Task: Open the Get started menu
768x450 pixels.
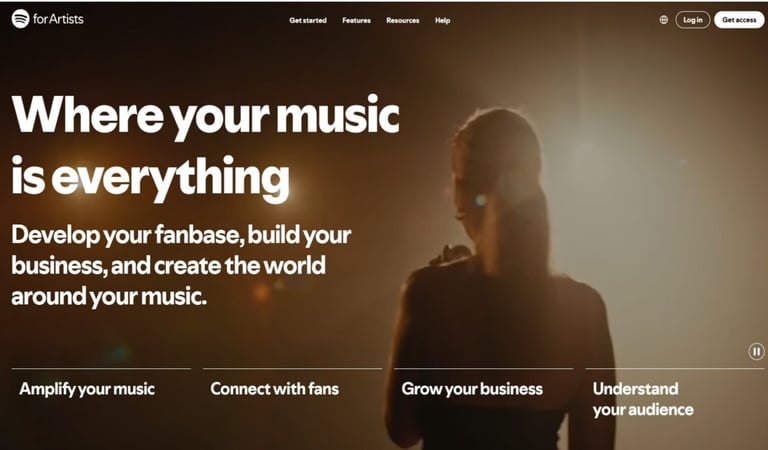Action: (x=308, y=21)
